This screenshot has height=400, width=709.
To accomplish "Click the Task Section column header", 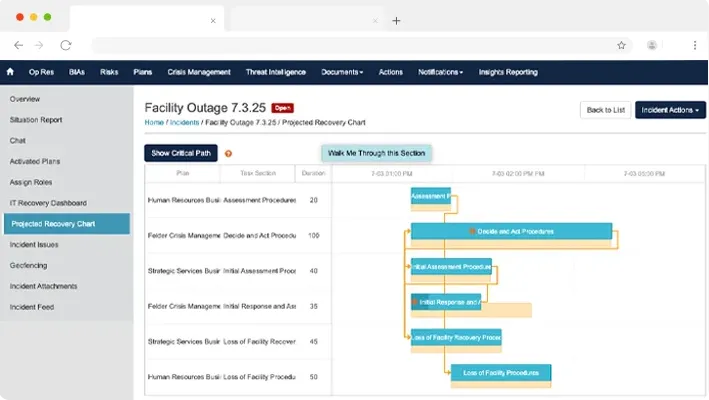I will [x=258, y=173].
